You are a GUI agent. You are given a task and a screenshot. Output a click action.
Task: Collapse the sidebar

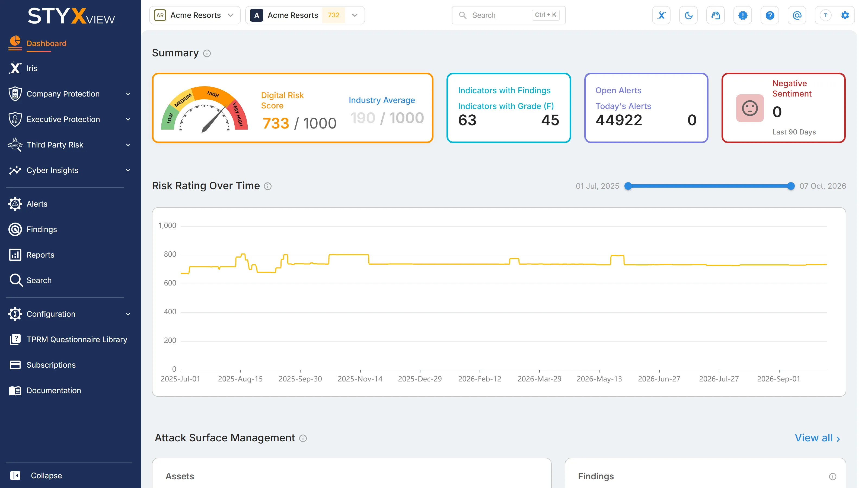point(36,476)
